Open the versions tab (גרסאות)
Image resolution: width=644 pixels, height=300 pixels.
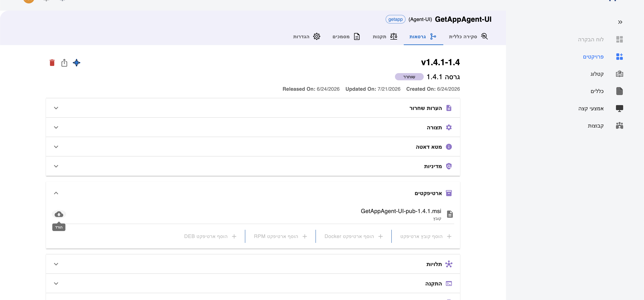(423, 36)
